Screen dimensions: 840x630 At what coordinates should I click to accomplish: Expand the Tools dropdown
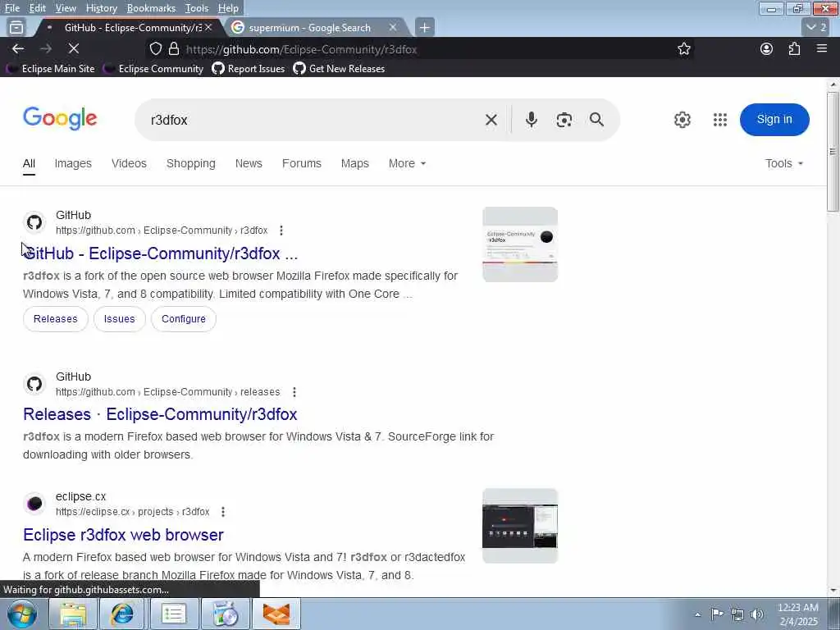(x=784, y=163)
